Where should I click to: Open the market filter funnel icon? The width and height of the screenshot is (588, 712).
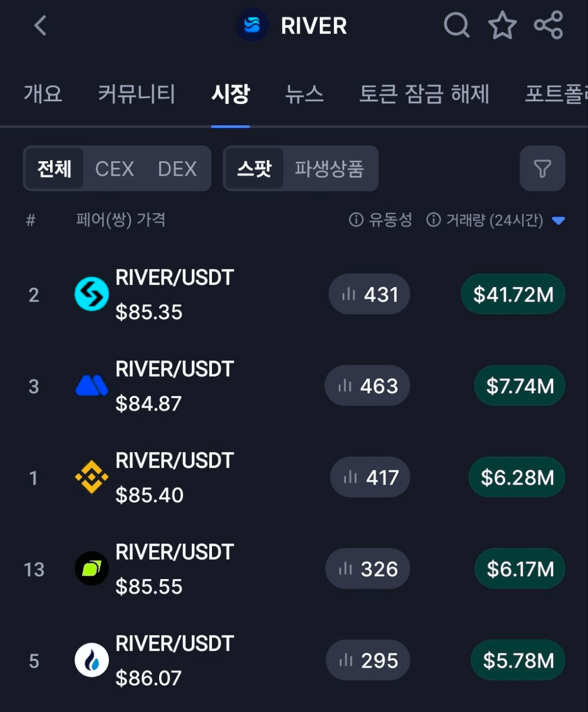click(542, 169)
